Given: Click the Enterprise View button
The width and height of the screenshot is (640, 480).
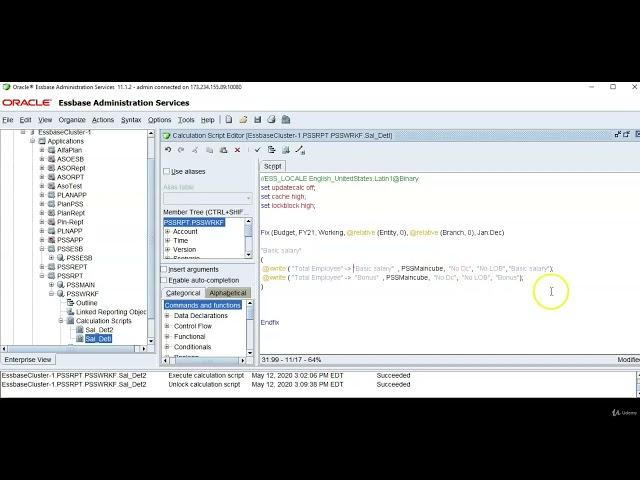Looking at the screenshot, I should (x=28, y=359).
